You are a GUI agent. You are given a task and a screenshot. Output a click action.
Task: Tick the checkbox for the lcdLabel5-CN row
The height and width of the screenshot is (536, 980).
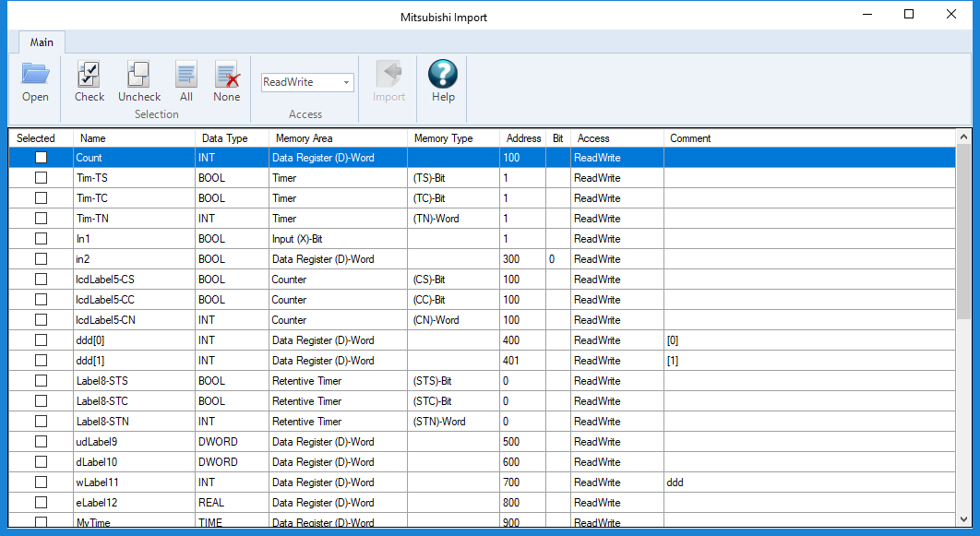[42, 320]
